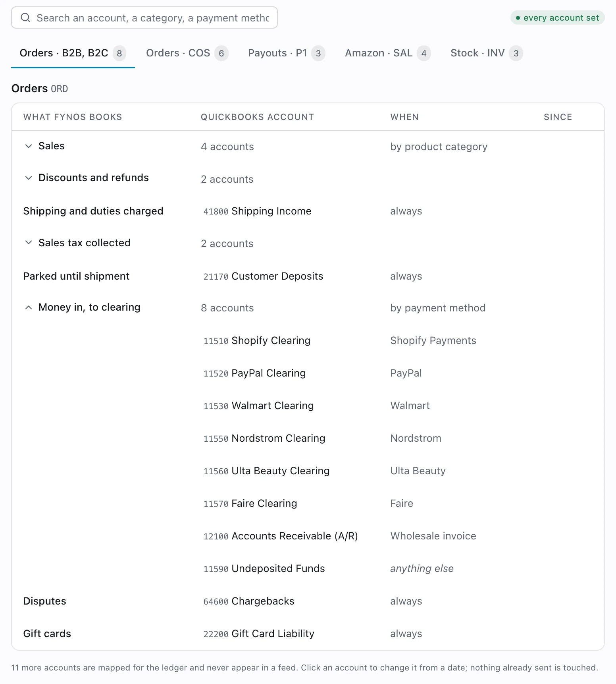Click the 'Shipping and duties charged' row label
The image size is (616, 684).
pos(93,211)
